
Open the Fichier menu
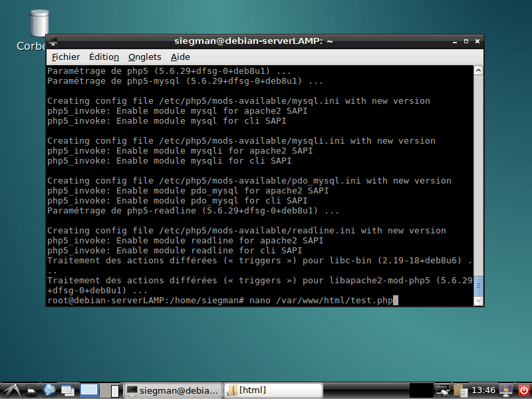[x=65, y=57]
